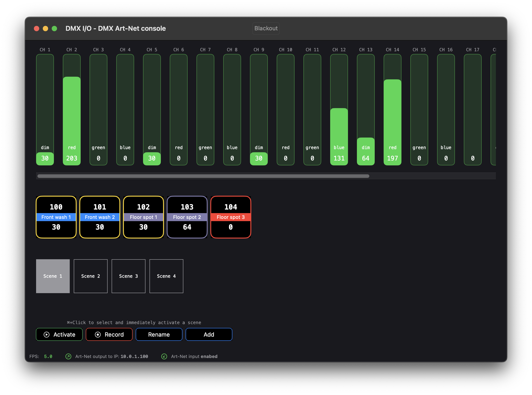Image resolution: width=532 pixels, height=395 pixels.
Task: Select the Scene 4 tile
Action: click(166, 276)
